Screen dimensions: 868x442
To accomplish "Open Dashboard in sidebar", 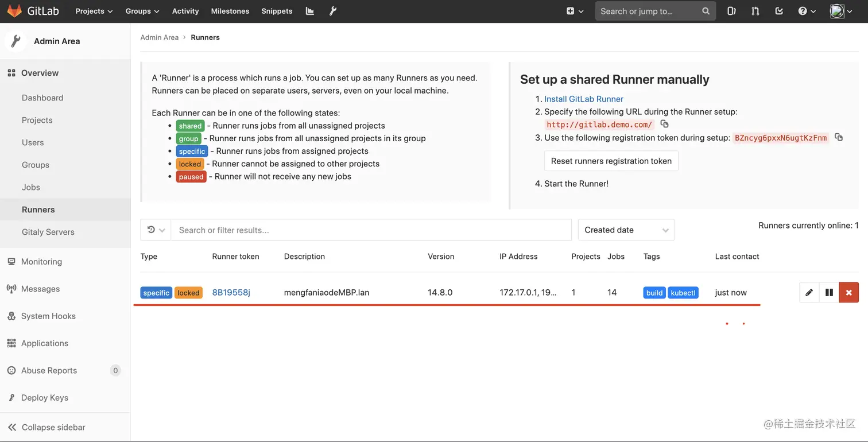I will 42,98.
